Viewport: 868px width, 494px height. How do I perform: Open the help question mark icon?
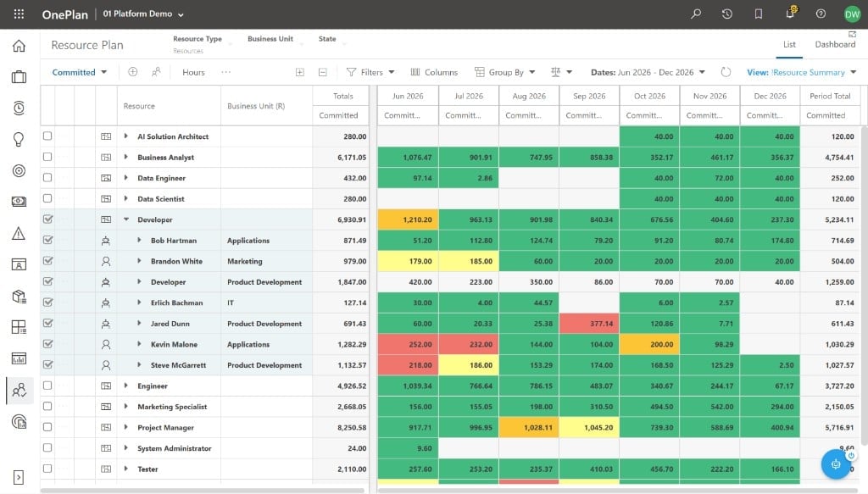(821, 14)
